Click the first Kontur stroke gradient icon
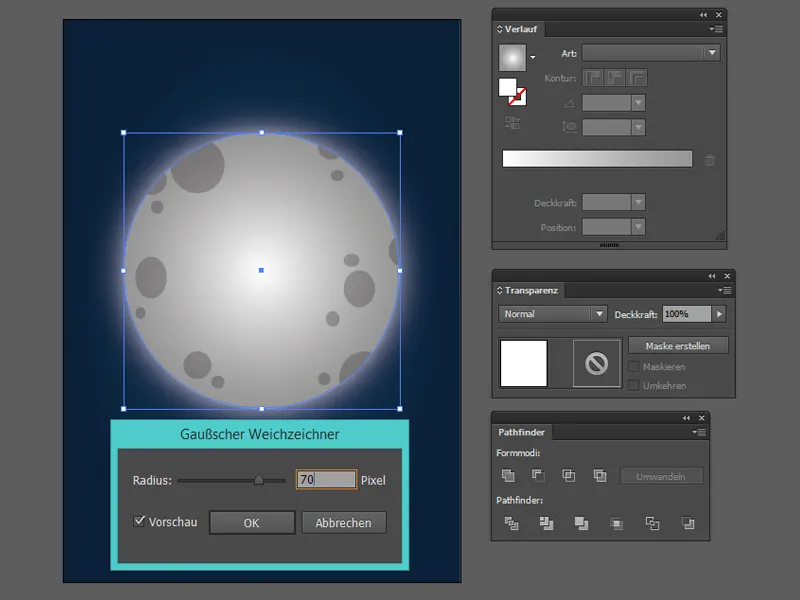Image resolution: width=800 pixels, height=600 pixels. click(593, 78)
